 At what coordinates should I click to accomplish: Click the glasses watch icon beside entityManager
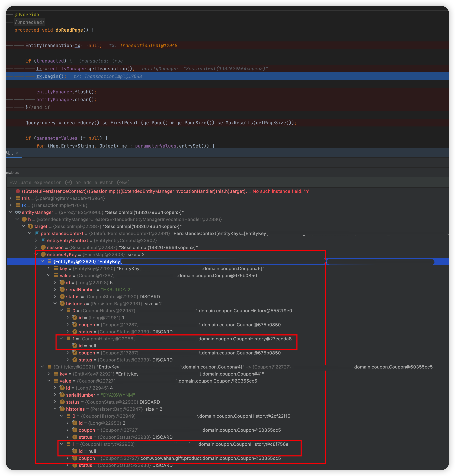[x=18, y=212]
